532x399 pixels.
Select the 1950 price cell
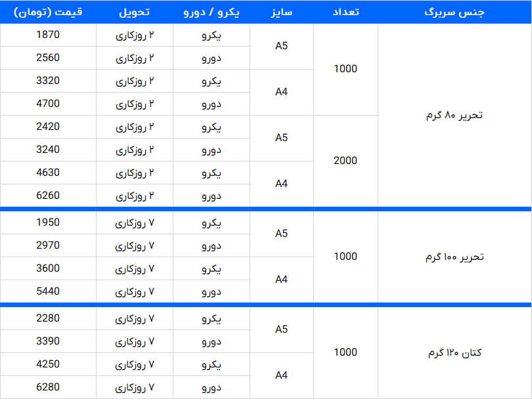[48, 222]
